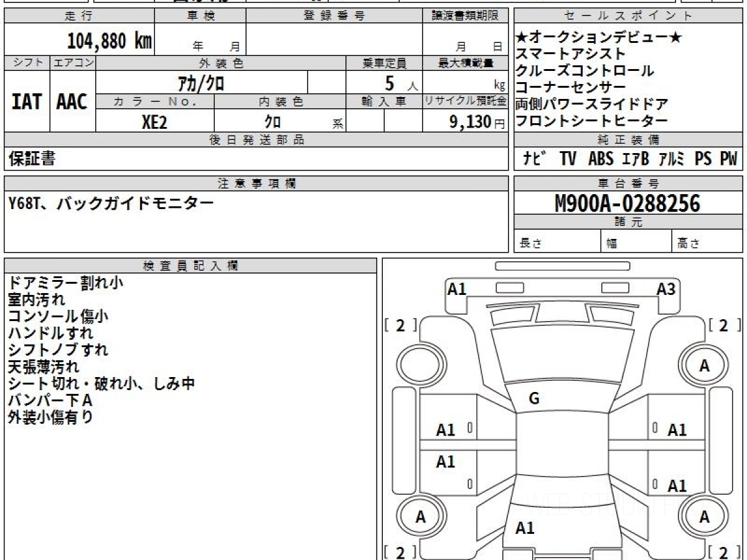Click the G mark on the windshield
The height and width of the screenshot is (560, 747).
coord(533,399)
